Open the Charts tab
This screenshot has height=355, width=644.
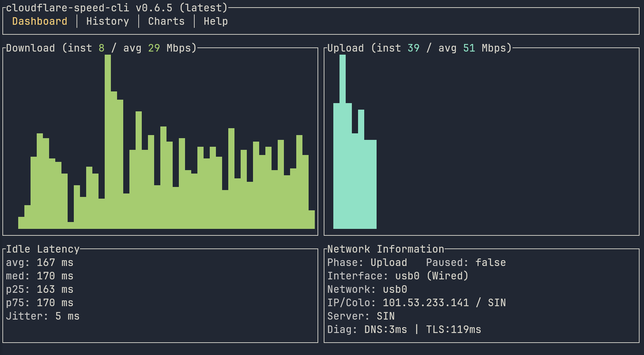pos(166,21)
